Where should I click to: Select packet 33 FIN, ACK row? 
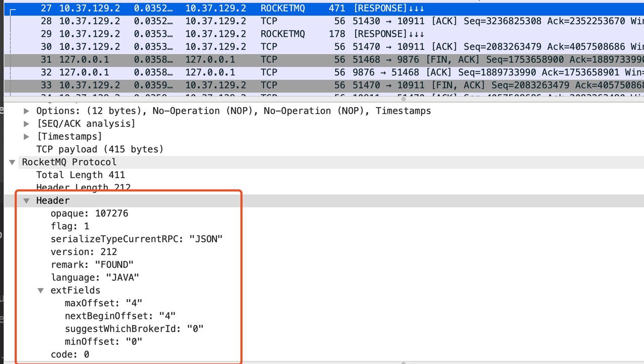(x=324, y=85)
